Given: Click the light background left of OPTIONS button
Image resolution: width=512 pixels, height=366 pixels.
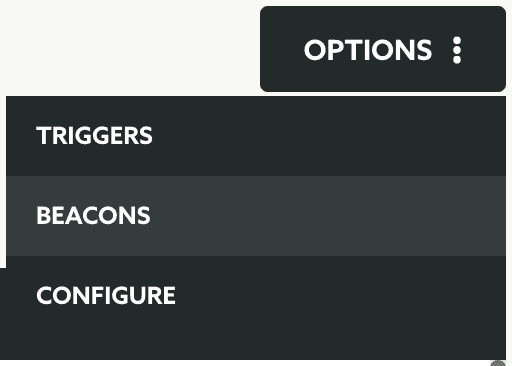Looking at the screenshot, I should [x=130, y=49].
